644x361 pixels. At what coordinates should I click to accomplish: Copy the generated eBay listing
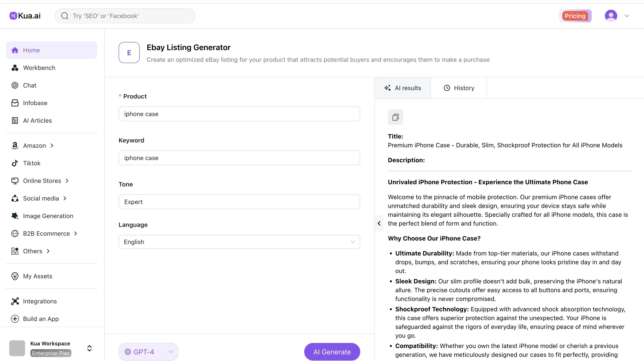pos(395,117)
